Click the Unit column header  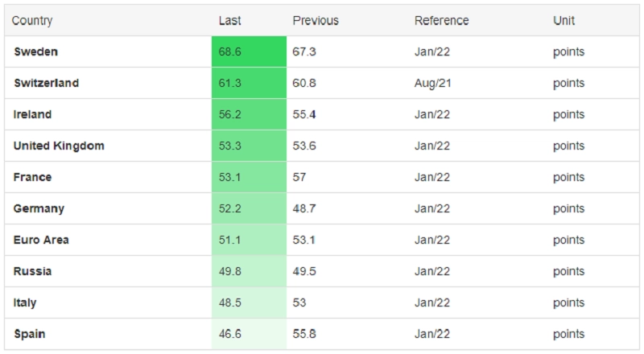[x=563, y=21]
